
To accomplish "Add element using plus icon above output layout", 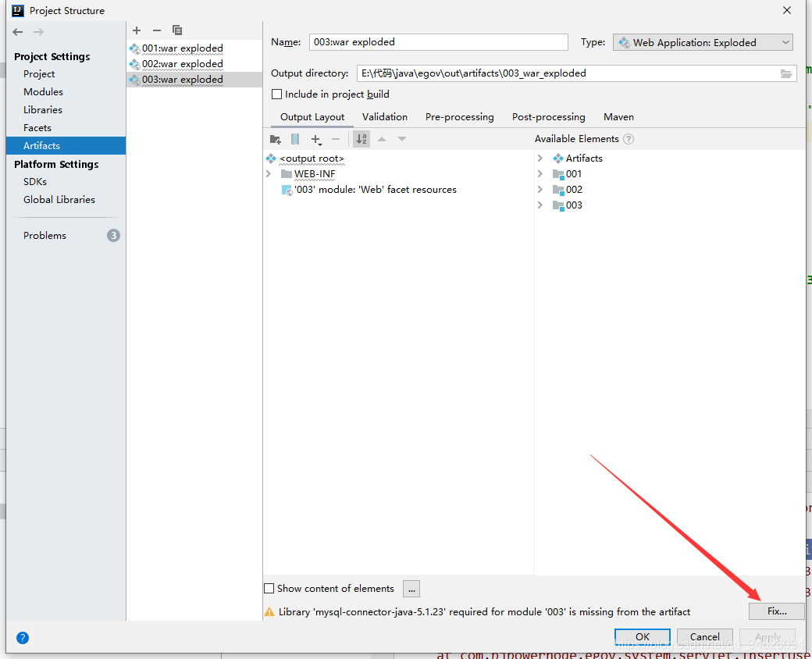I will [x=314, y=139].
